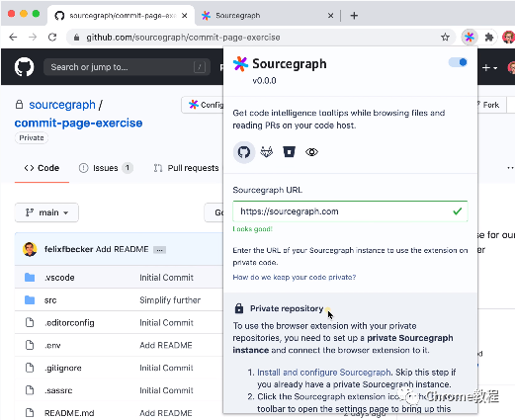Bookmark this page with the star icon
This screenshot has height=420, width=515.
point(445,38)
